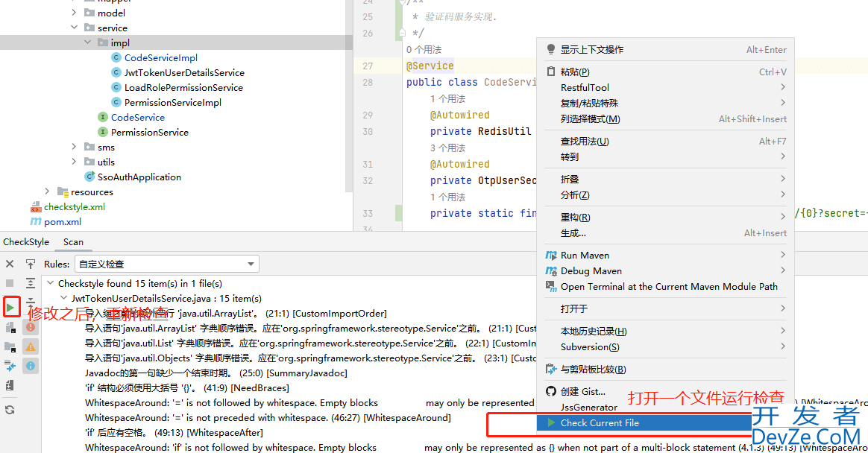Viewport: 868px width, 453px height.
Task: Click the green Check Current File run icon
Action: [10, 307]
